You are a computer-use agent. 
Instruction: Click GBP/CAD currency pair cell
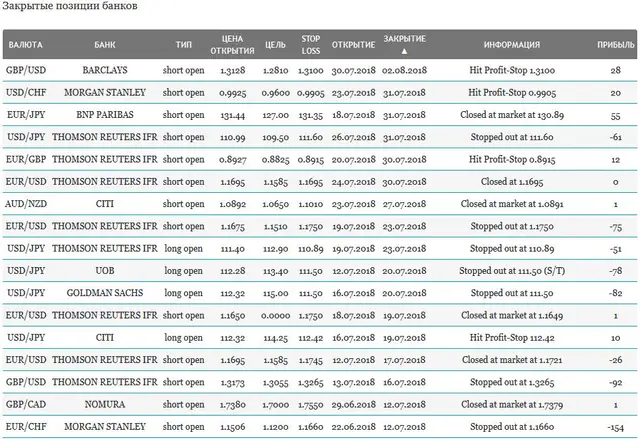tap(26, 404)
